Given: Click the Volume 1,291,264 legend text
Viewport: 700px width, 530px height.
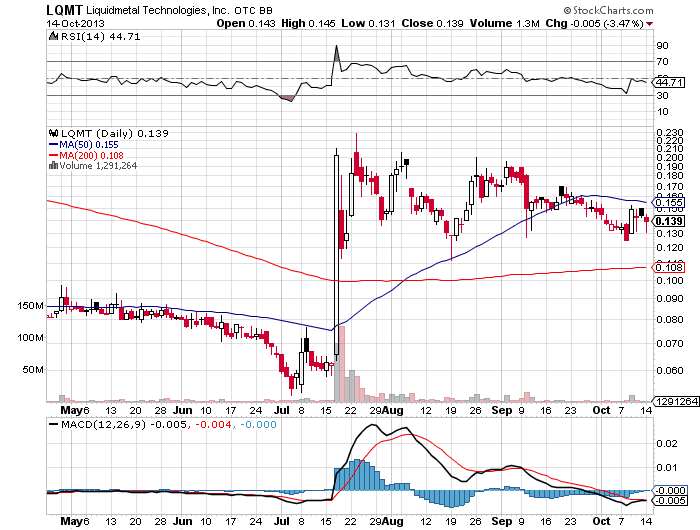Looking at the screenshot, I should 98,166.
